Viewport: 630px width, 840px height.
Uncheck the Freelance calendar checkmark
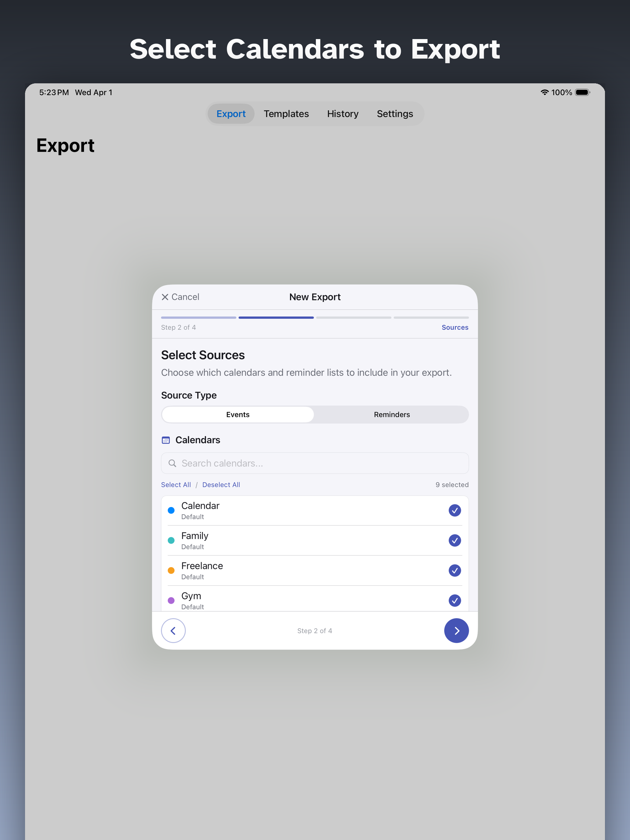pyautogui.click(x=454, y=570)
